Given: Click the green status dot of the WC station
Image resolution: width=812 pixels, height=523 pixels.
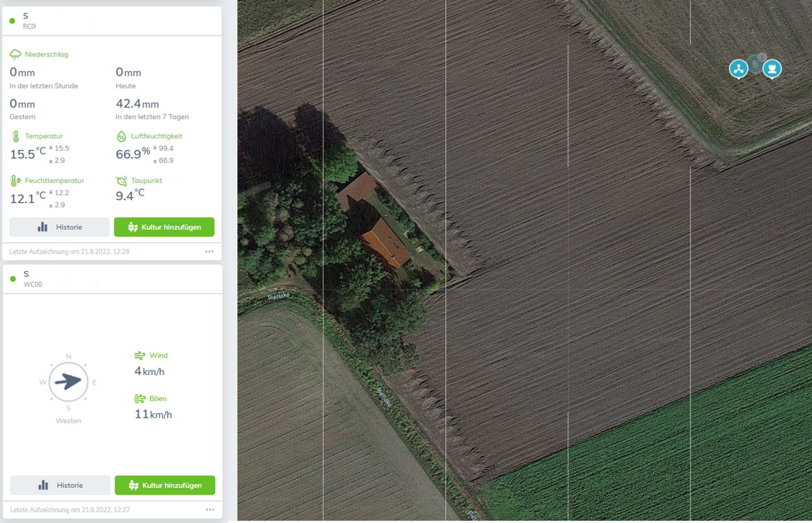Looking at the screenshot, I should (13, 279).
